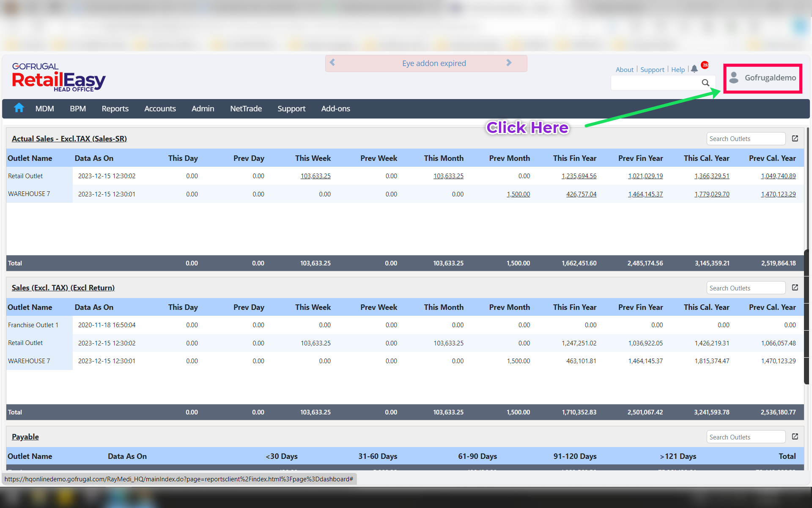Image resolution: width=812 pixels, height=508 pixels.
Task: Pop out the Actual Sales panel
Action: (x=795, y=138)
